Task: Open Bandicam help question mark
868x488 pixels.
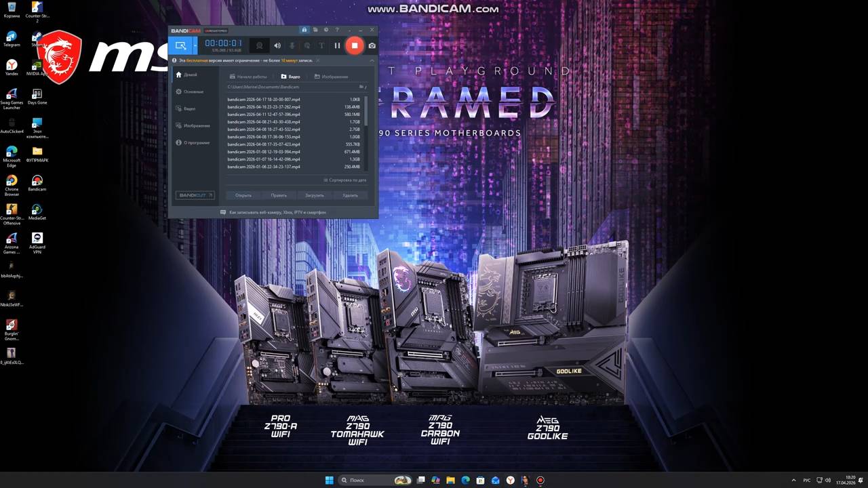Action: [x=337, y=30]
